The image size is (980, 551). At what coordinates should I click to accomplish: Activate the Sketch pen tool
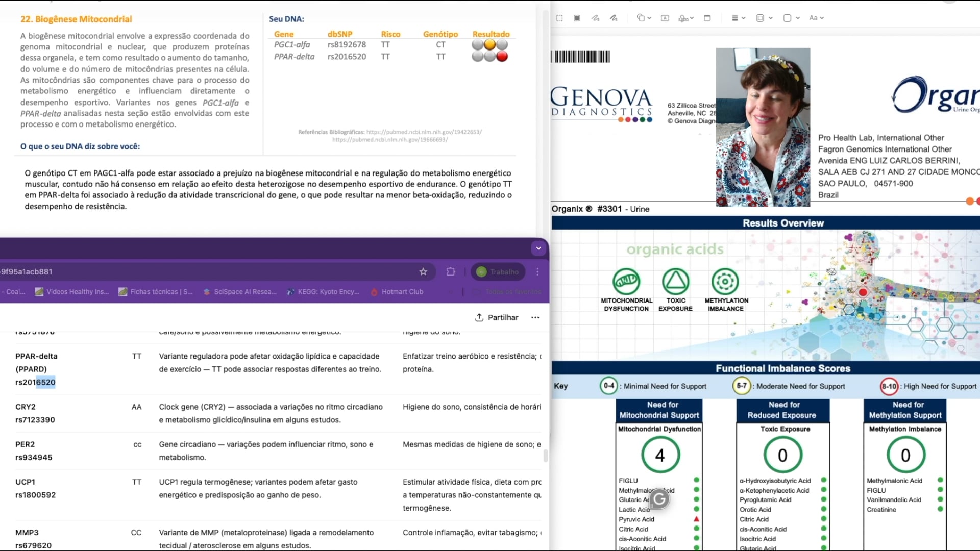coord(595,18)
